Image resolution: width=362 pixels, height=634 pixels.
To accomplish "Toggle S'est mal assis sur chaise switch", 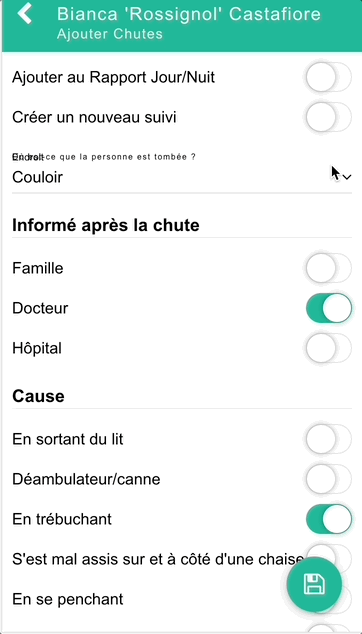I will coord(328,559).
